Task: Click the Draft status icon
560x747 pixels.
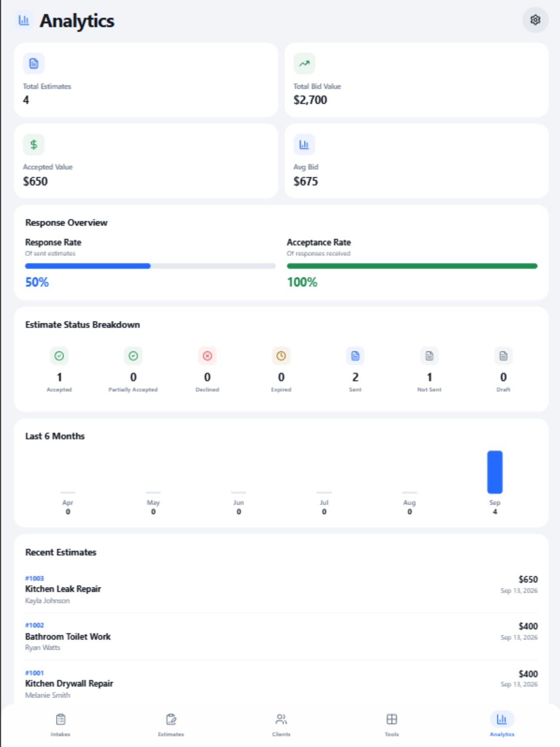Action: (x=504, y=356)
